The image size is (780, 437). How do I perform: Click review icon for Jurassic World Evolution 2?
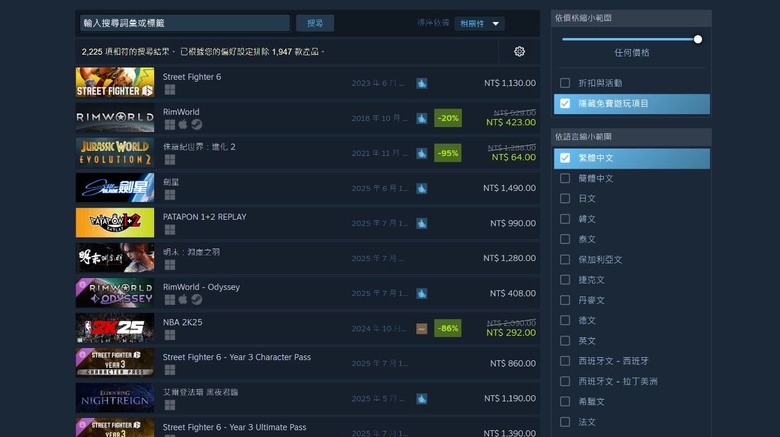421,153
